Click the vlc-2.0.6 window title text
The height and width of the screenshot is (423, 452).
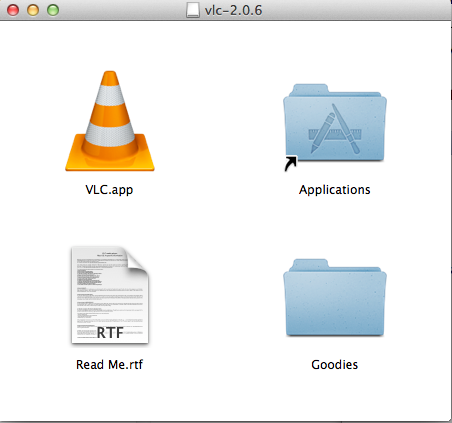point(233,10)
